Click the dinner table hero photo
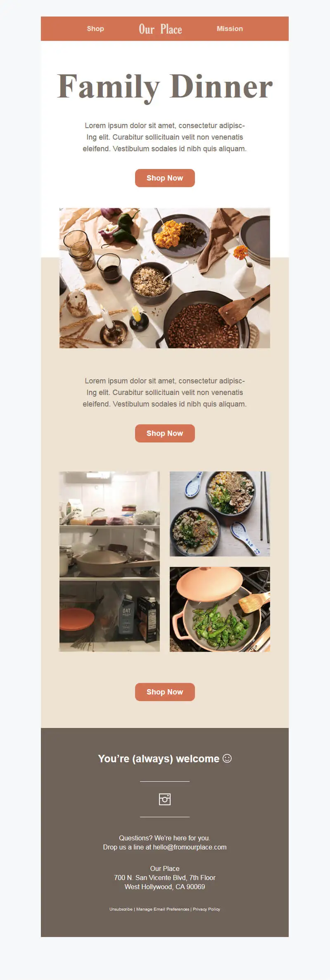Image resolution: width=330 pixels, height=980 pixels. pos(165,278)
